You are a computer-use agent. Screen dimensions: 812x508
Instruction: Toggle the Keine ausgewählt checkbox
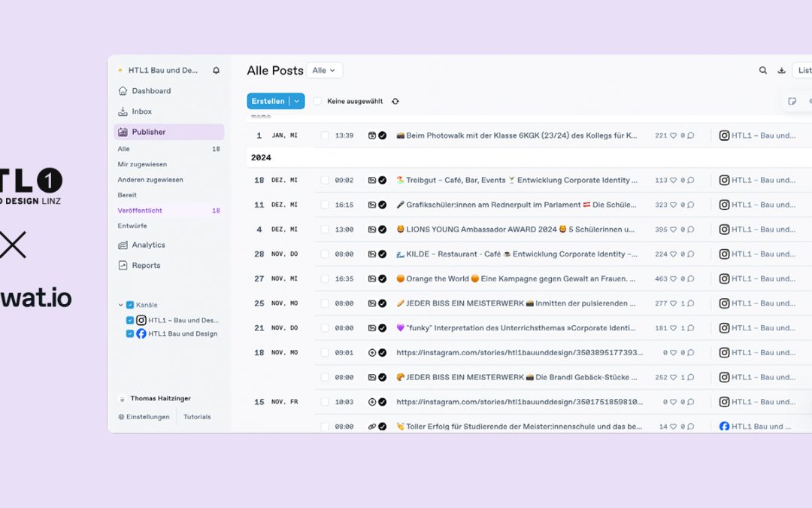pos(317,101)
